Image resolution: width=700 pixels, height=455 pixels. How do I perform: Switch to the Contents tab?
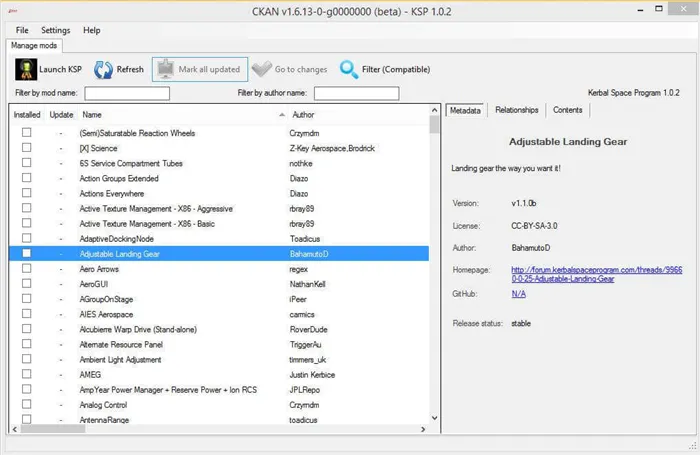pos(567,110)
